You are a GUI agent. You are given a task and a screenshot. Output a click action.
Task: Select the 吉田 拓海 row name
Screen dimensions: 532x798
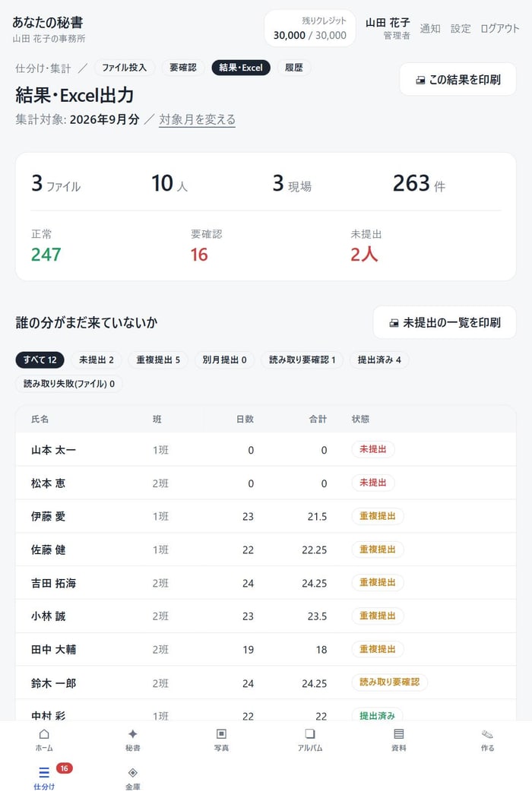point(53,583)
